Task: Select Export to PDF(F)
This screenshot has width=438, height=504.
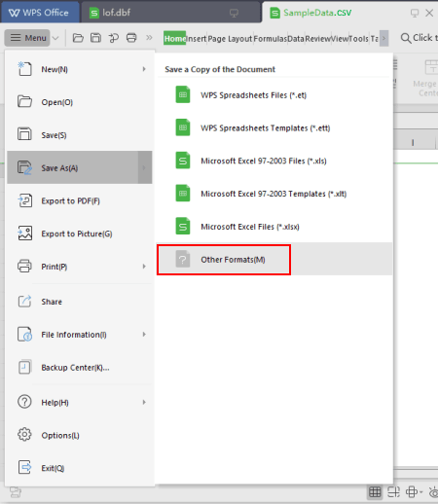Action: [80, 200]
